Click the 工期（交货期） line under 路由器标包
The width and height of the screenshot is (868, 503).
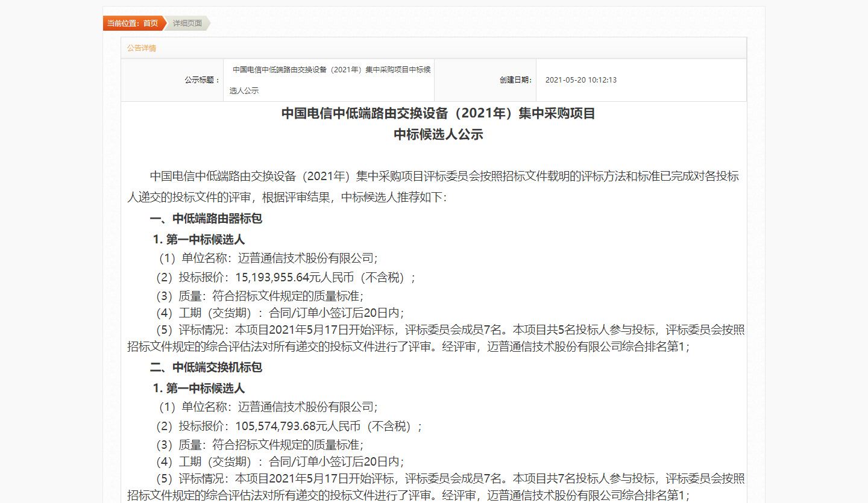click(279, 313)
